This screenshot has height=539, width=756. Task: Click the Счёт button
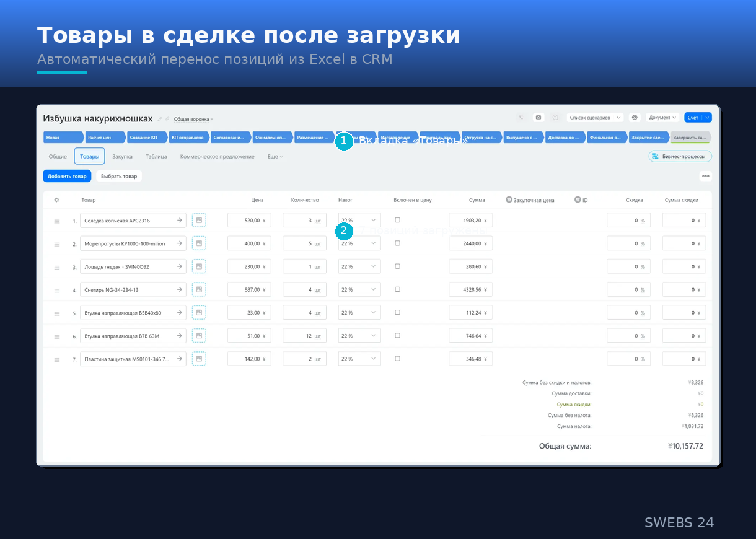(x=693, y=117)
